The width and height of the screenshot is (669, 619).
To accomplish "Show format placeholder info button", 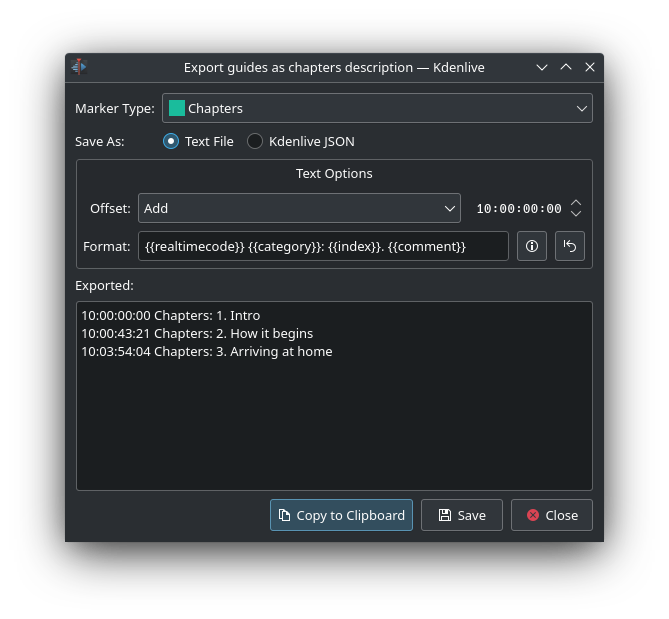I will coord(532,246).
